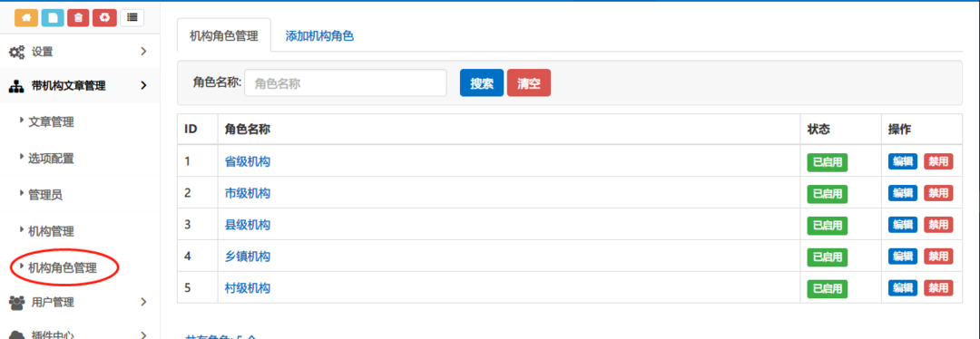The width and height of the screenshot is (980, 339).
Task: Expand the 用户管理 chevron
Action: pyautogui.click(x=143, y=302)
